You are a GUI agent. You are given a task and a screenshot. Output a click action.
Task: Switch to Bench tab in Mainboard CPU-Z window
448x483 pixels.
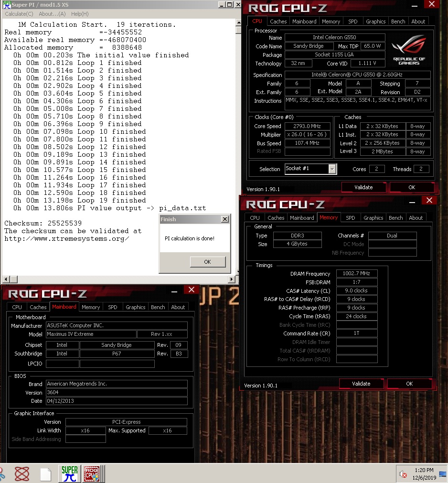[158, 307]
